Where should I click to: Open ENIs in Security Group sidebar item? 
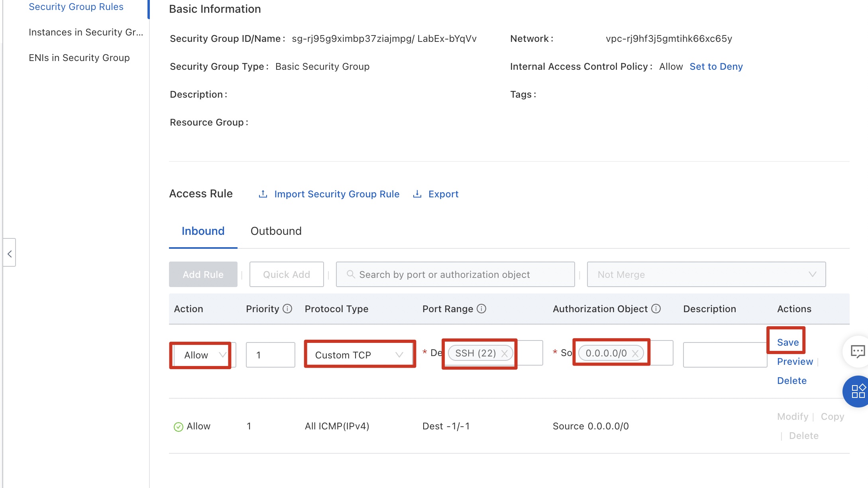79,58
